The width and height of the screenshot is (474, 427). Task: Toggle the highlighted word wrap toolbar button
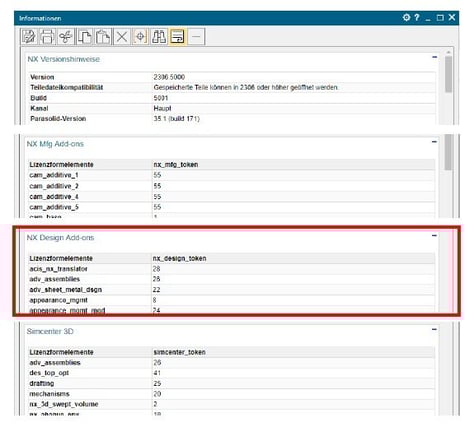[x=178, y=36]
